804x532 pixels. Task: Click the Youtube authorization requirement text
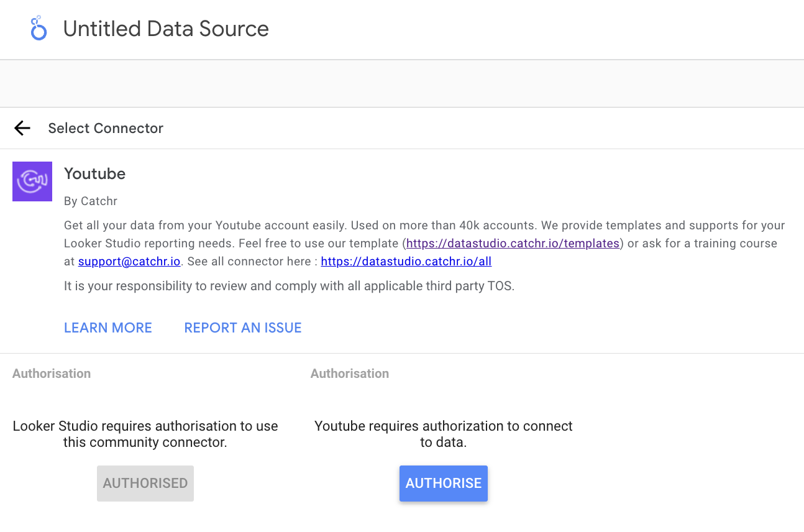(443, 434)
